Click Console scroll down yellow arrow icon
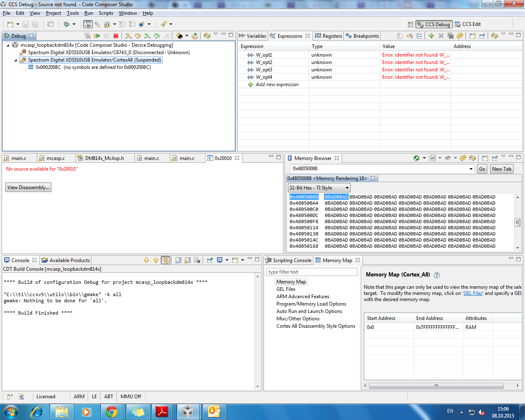Image resolution: width=525 pixels, height=420 pixels. point(146,260)
